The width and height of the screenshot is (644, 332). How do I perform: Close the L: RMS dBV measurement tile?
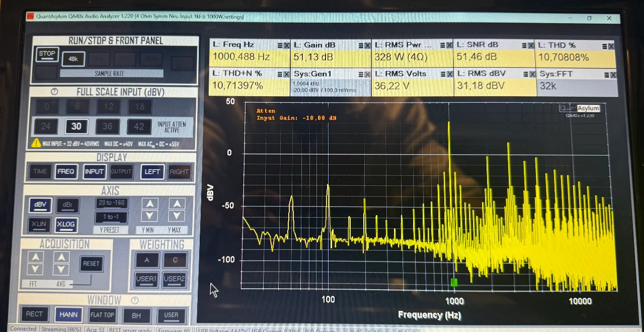coord(531,74)
